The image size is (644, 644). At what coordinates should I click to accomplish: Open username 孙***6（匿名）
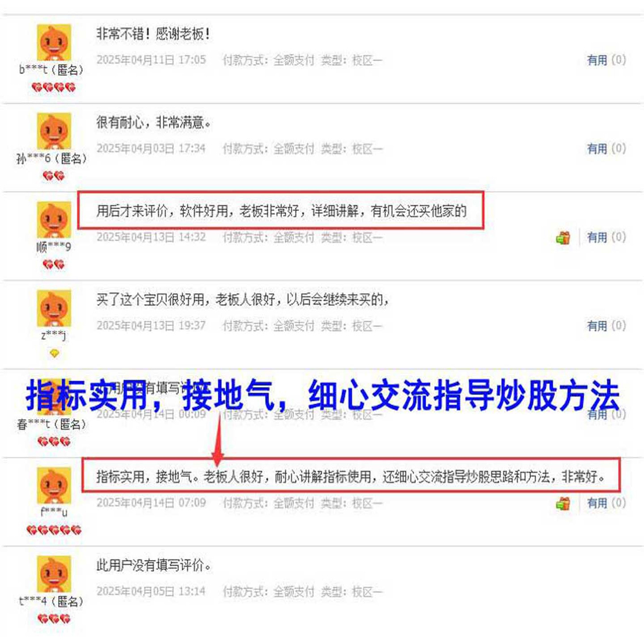(x=52, y=158)
